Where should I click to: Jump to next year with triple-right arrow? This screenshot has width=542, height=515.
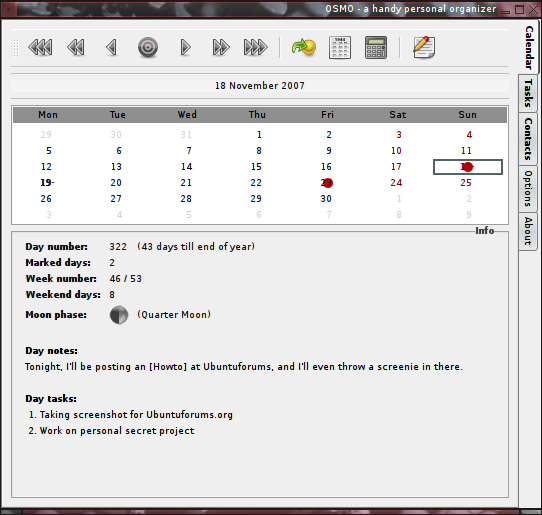tap(256, 47)
